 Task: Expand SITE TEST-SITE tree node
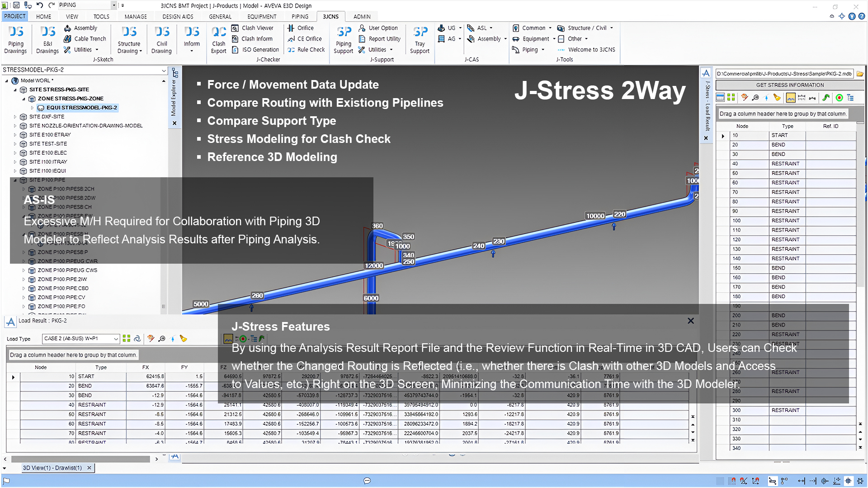(x=15, y=144)
